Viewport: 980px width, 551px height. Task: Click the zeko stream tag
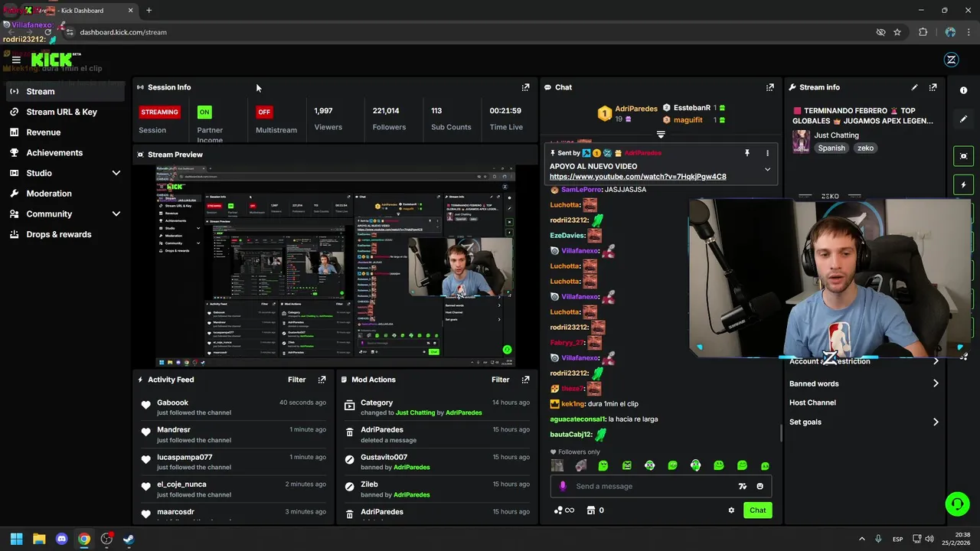(x=865, y=148)
